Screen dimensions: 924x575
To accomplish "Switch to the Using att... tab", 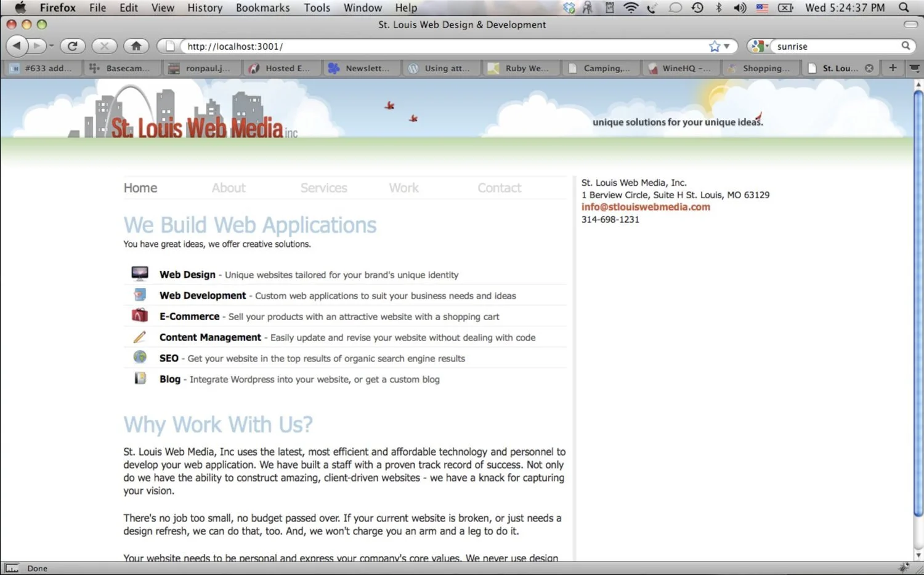I will (441, 68).
